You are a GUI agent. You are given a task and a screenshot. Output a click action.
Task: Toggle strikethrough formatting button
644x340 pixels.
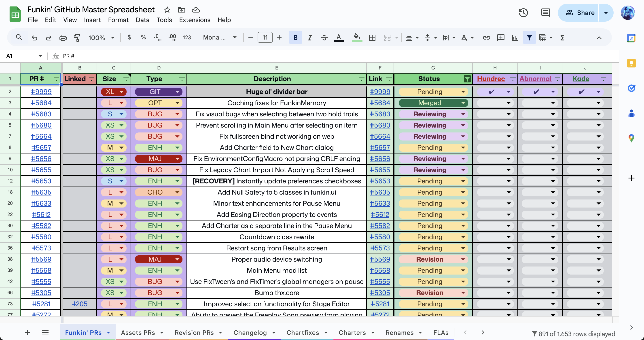(x=324, y=38)
